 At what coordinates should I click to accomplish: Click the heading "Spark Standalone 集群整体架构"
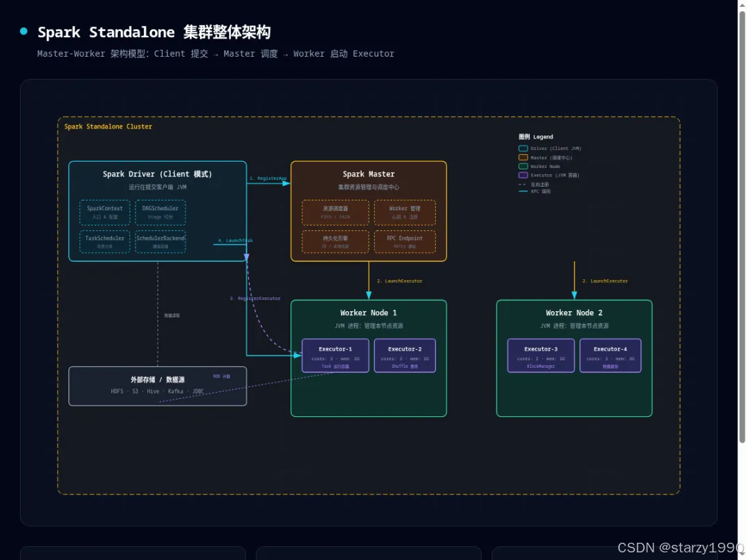[154, 32]
